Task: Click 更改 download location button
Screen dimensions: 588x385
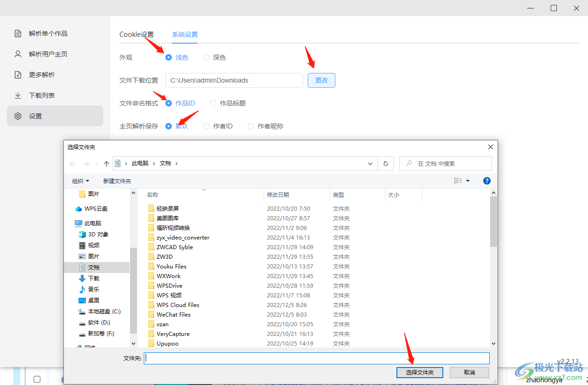Action: 322,80
